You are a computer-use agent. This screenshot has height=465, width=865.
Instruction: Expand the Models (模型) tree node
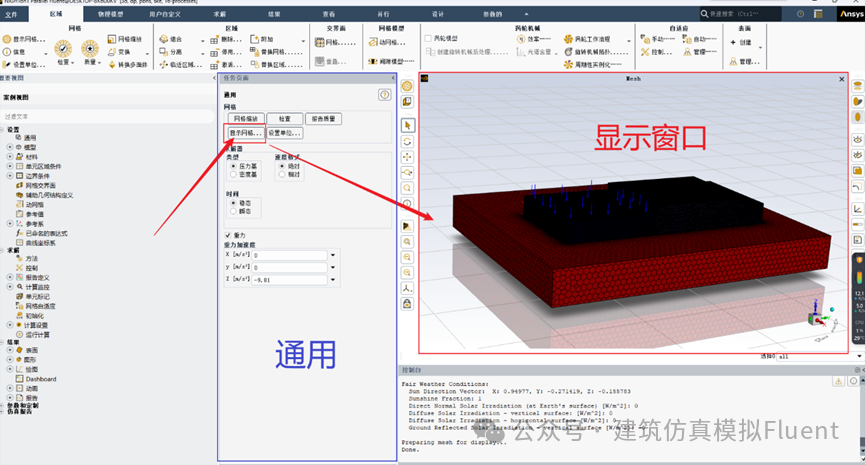pos(9,147)
